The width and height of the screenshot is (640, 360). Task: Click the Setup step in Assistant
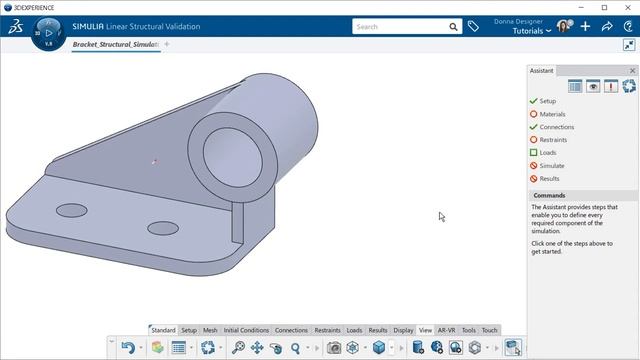point(548,101)
